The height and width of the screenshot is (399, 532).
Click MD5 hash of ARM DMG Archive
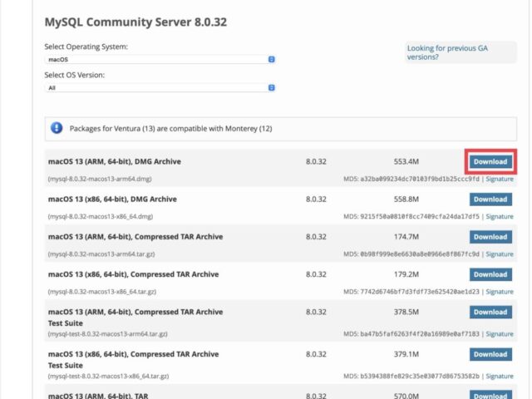420,179
